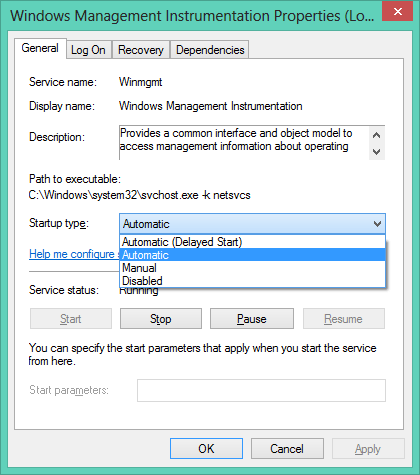Confirm with the OK button
Viewport: 420px width, 475px height.
click(x=206, y=449)
